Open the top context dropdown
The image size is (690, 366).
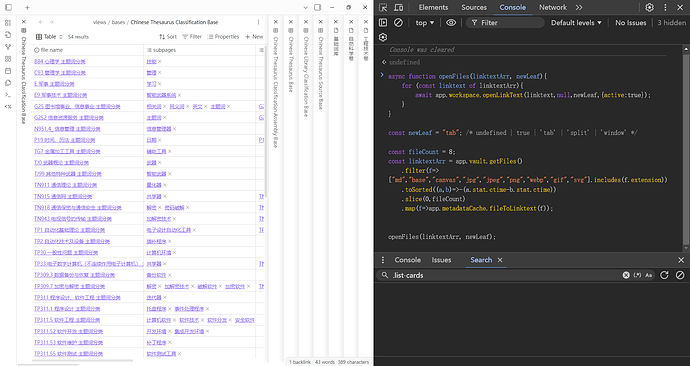[425, 22]
